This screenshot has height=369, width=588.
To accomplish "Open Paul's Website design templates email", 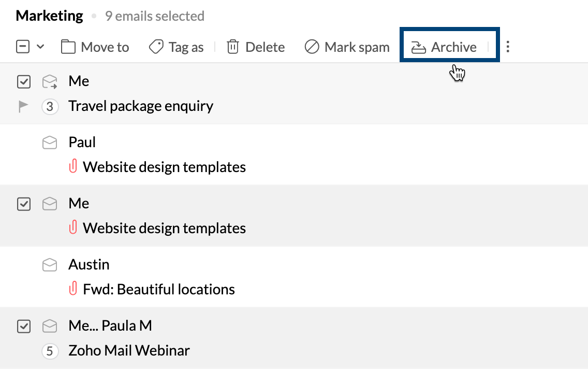I will click(164, 167).
